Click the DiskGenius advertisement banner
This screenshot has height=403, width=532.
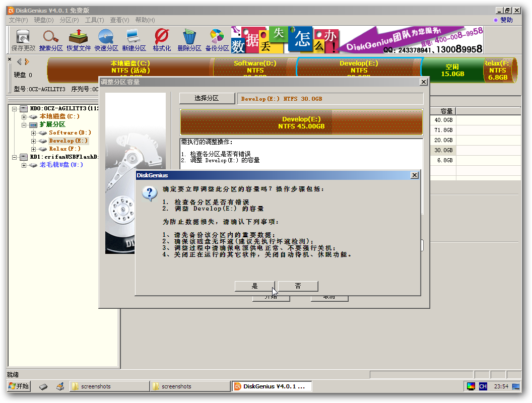point(357,40)
